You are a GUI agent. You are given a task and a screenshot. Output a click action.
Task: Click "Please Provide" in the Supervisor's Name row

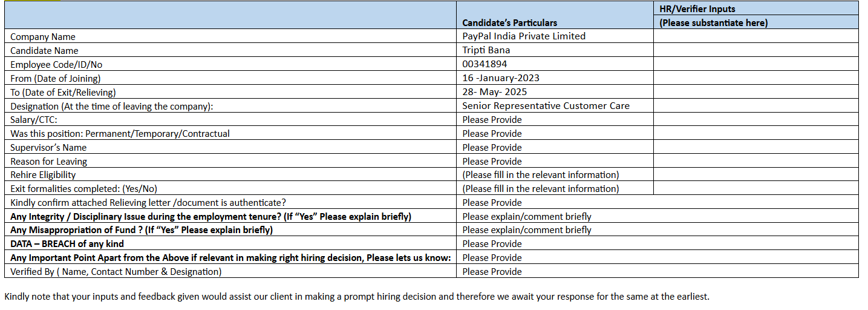(492, 148)
